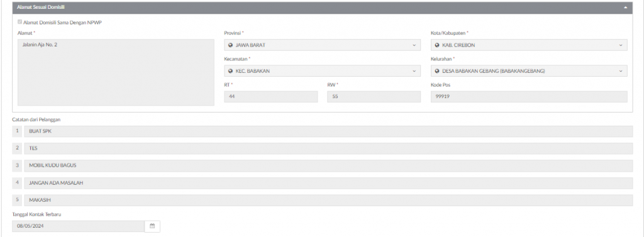Click the RT label

point(226,85)
